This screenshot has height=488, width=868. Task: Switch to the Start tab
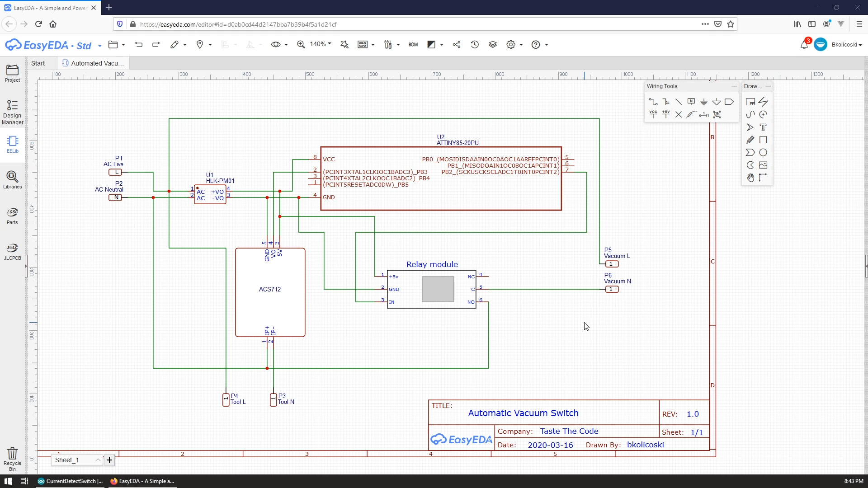38,63
